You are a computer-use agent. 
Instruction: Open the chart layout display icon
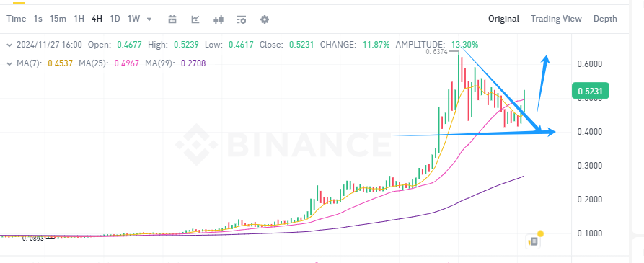pyautogui.click(x=242, y=19)
